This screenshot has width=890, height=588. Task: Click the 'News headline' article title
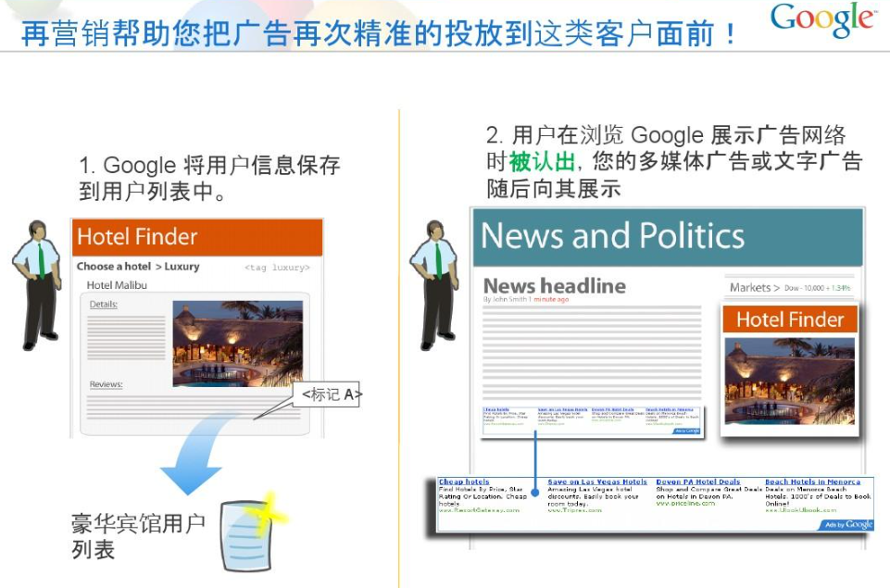pyautogui.click(x=555, y=285)
